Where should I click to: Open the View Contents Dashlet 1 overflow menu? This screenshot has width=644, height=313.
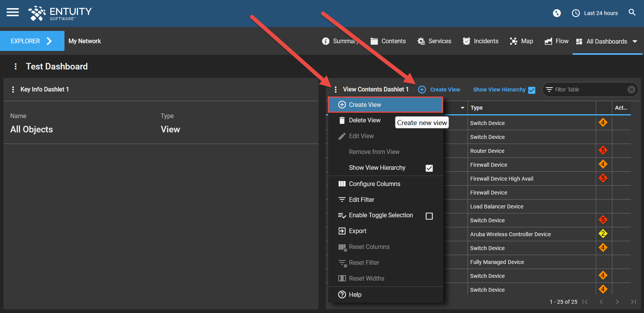tap(336, 90)
